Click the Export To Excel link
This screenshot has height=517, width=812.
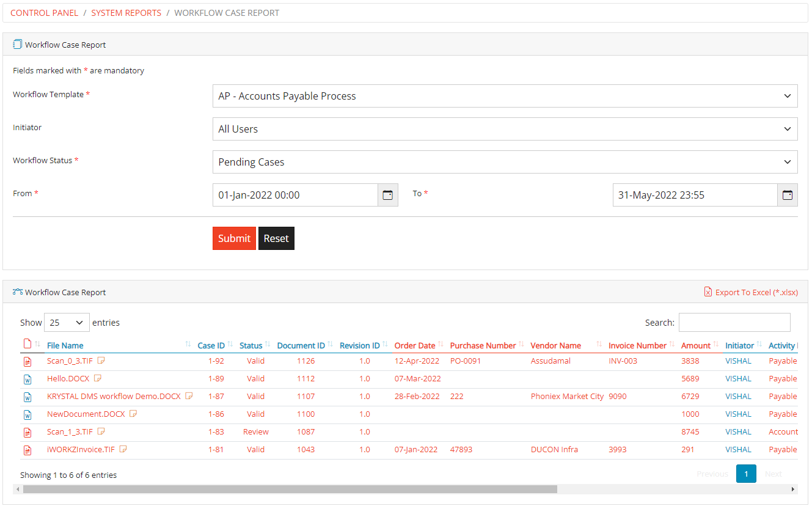click(756, 292)
